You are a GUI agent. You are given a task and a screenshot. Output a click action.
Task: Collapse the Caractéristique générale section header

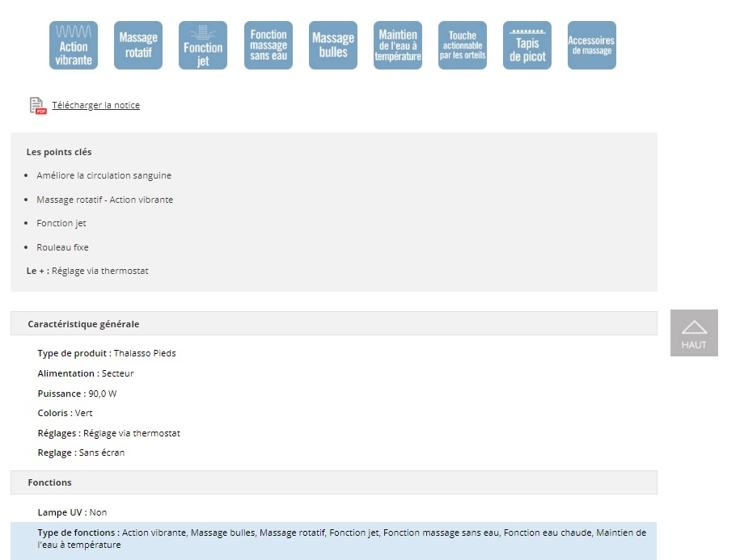(x=333, y=324)
